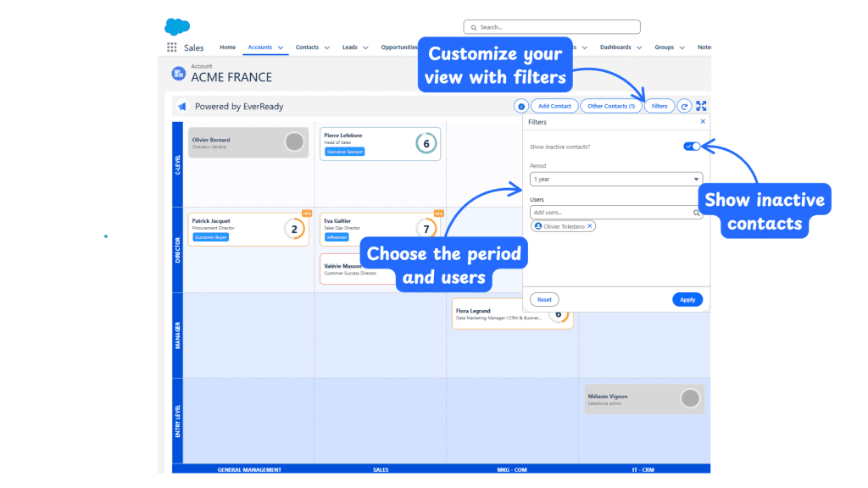
Task: Expand the Leads tab chevron
Action: pyautogui.click(x=365, y=47)
